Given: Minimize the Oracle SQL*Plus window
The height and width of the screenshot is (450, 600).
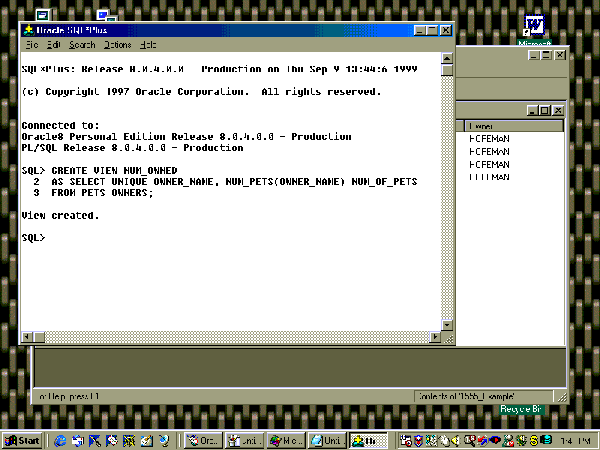Looking at the screenshot, I should click(x=420, y=30).
